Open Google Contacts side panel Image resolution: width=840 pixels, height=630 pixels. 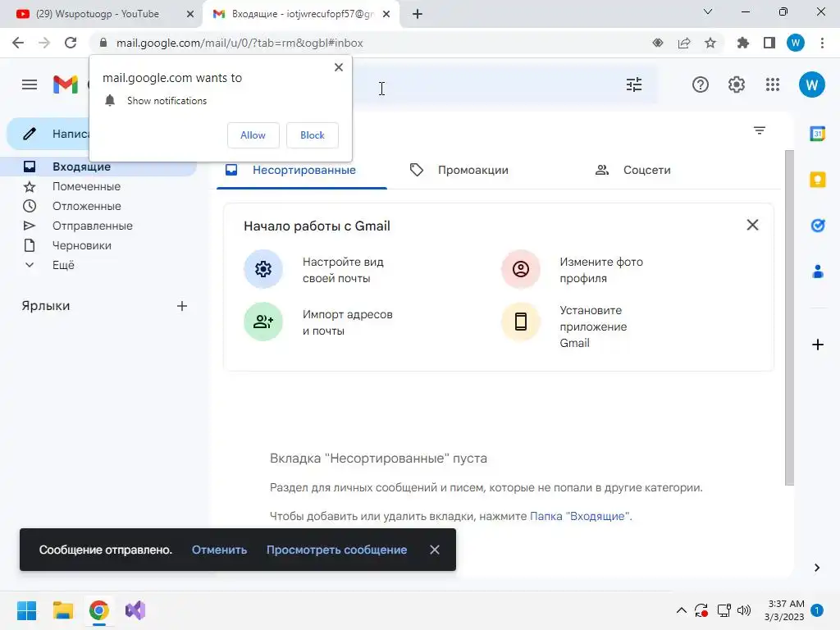click(x=818, y=272)
